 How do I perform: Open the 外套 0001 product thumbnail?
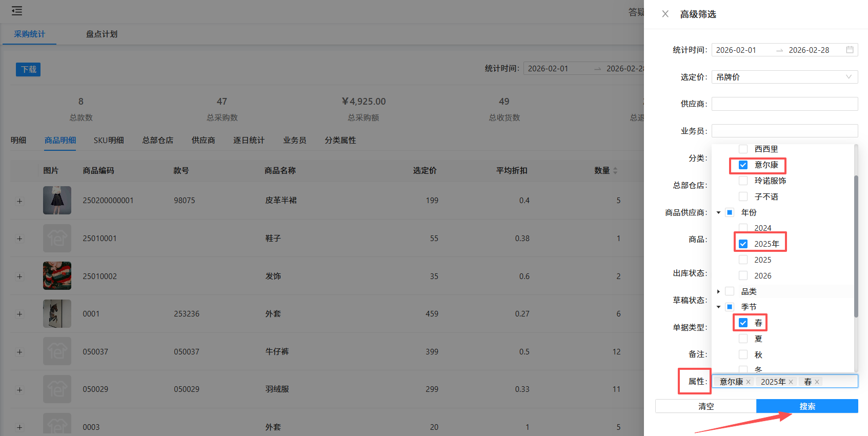pyautogui.click(x=57, y=313)
